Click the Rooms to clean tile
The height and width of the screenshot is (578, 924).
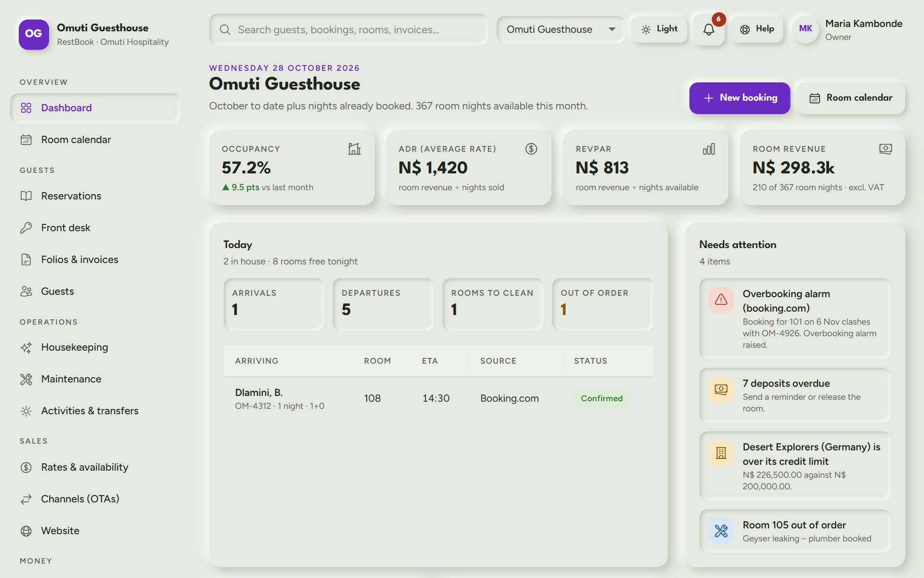[x=493, y=304]
